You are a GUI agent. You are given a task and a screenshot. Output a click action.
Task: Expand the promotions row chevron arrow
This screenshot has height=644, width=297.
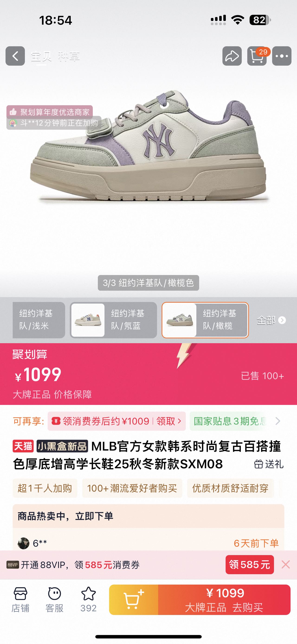(x=278, y=421)
